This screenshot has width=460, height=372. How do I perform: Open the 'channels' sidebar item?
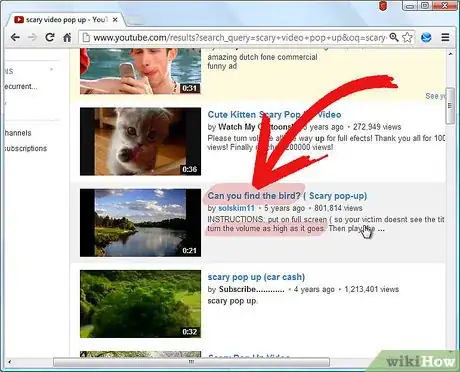pyautogui.click(x=18, y=133)
